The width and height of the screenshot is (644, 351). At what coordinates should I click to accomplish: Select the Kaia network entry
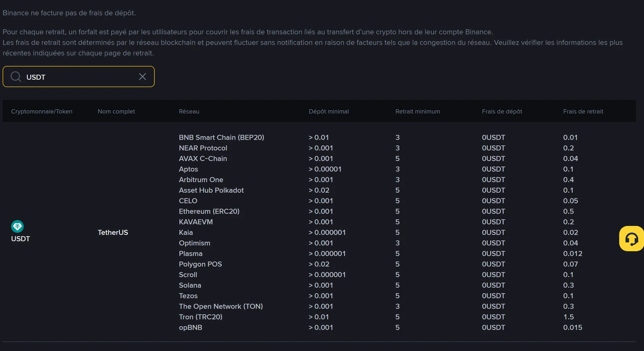(x=186, y=232)
